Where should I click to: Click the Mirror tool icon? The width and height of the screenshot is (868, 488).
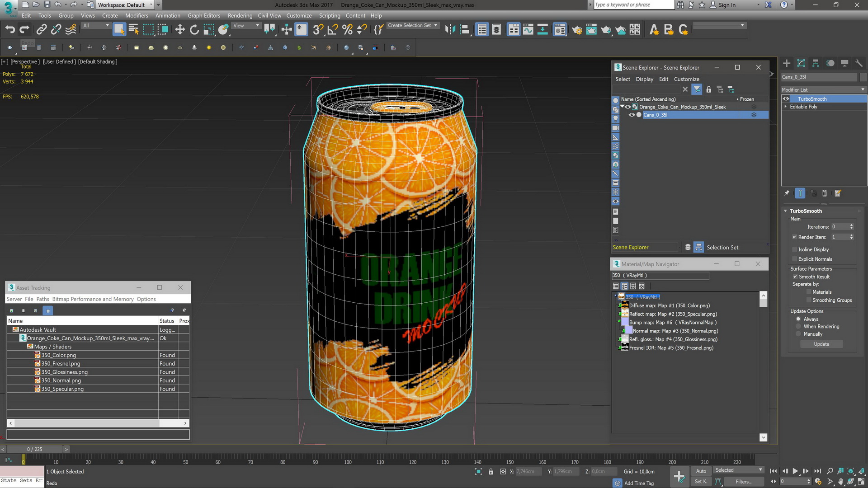pos(450,30)
